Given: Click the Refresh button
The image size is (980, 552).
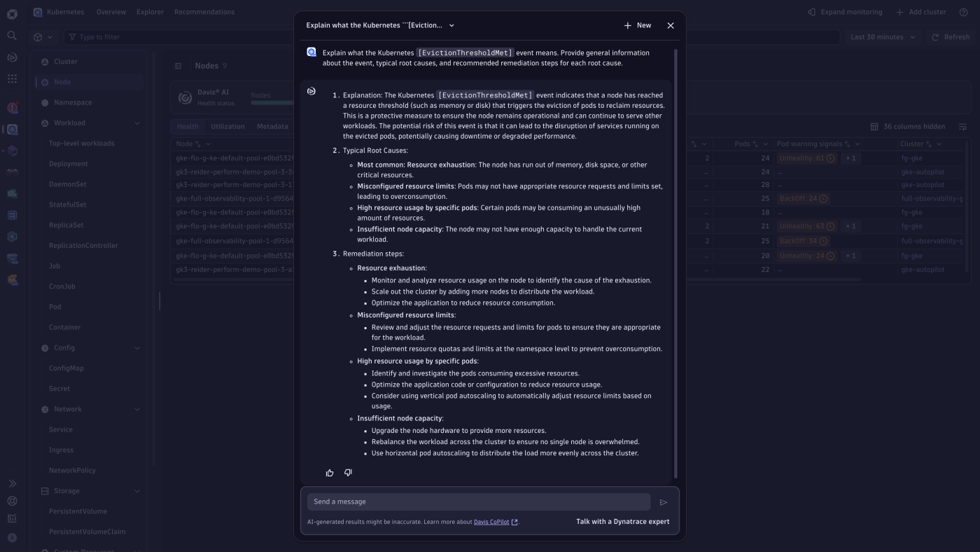Looking at the screenshot, I should tap(950, 37).
